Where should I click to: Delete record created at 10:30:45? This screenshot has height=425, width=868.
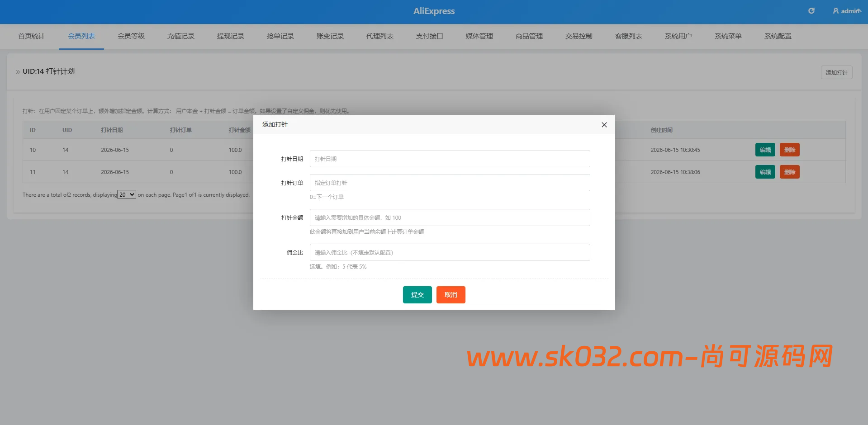pyautogui.click(x=790, y=150)
